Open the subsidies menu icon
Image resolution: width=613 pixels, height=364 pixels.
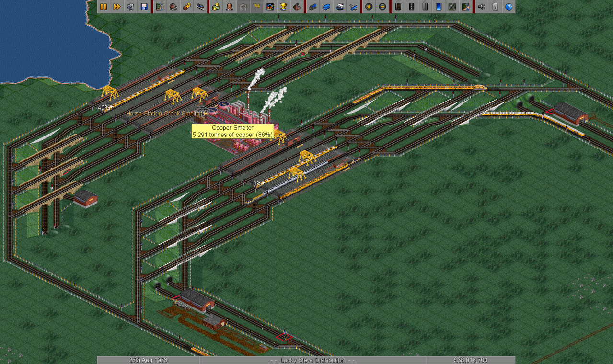(x=187, y=7)
